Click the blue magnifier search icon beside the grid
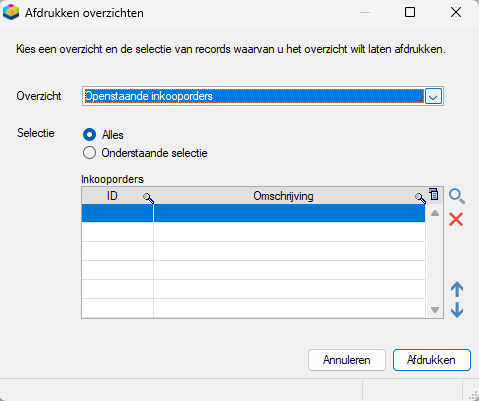Viewport: 479px width, 401px height. pyautogui.click(x=457, y=196)
